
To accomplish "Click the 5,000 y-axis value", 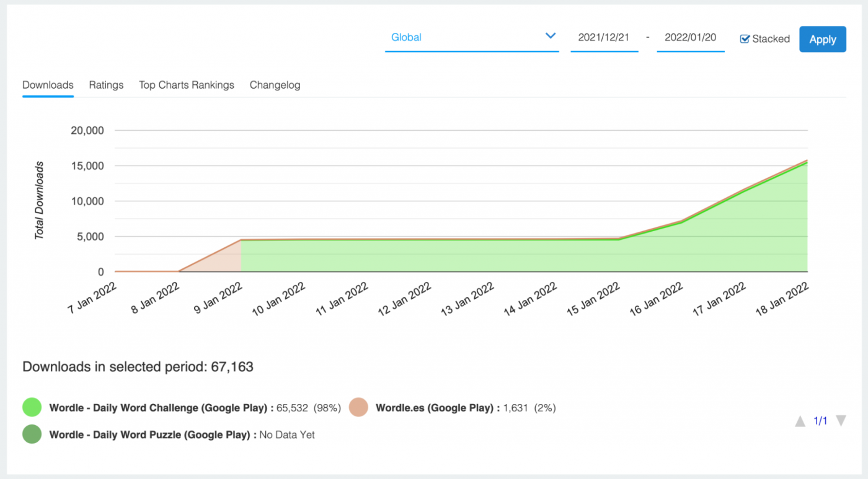I will (91, 237).
